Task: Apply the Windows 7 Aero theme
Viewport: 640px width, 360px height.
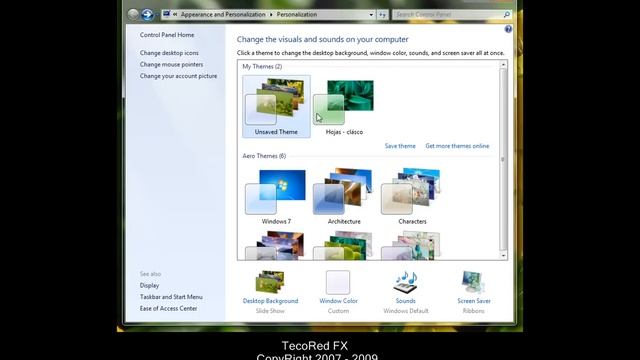Action: (276, 197)
